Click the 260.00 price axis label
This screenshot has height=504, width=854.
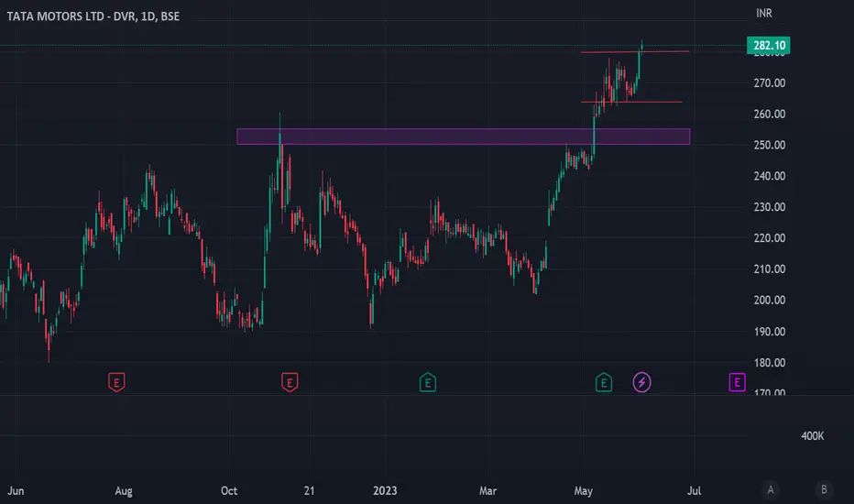point(769,115)
